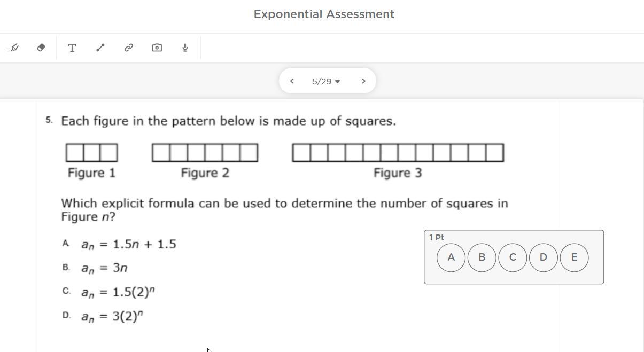The height and width of the screenshot is (352, 644).
Task: Activate the text annotation tool
Action: [72, 48]
